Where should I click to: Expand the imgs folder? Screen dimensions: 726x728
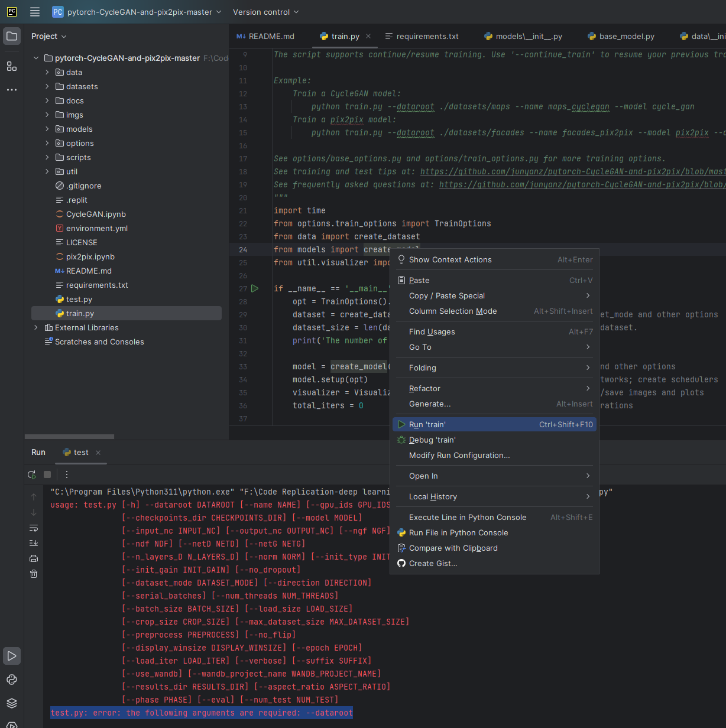pyautogui.click(x=47, y=115)
